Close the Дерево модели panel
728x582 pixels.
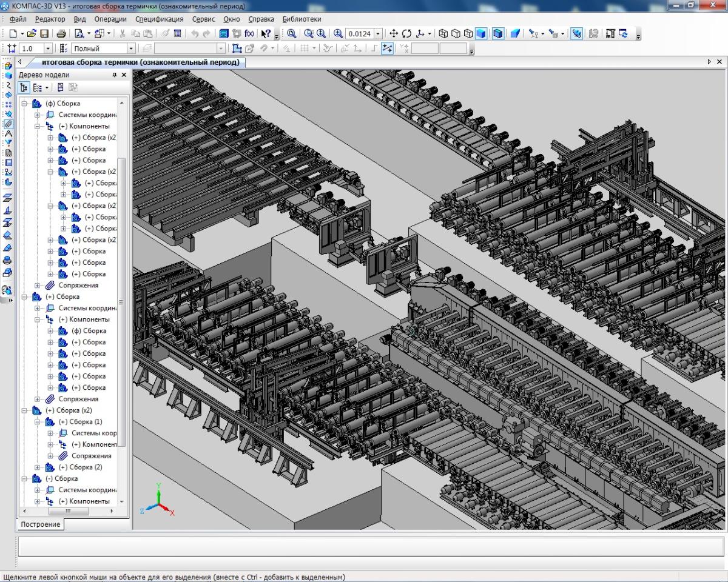click(124, 75)
